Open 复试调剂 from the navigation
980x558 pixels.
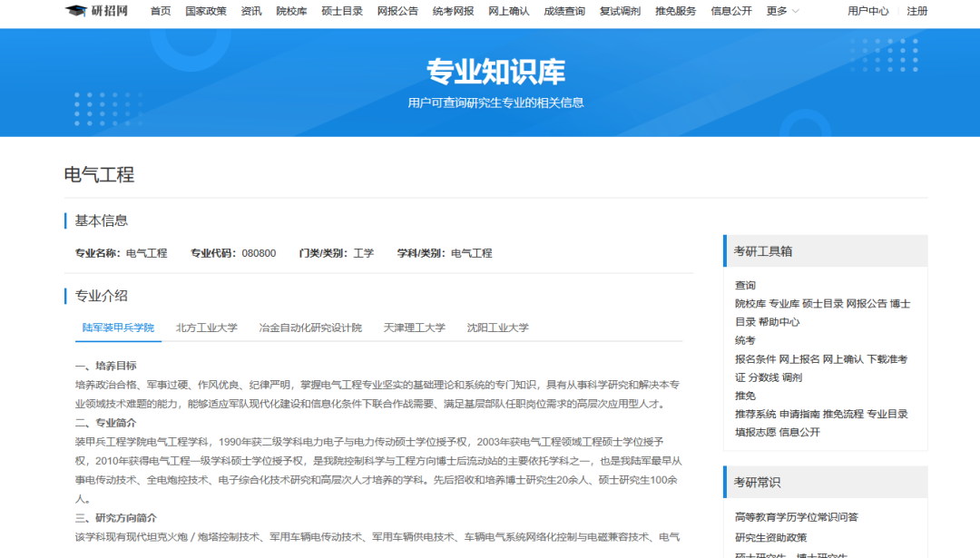point(620,11)
